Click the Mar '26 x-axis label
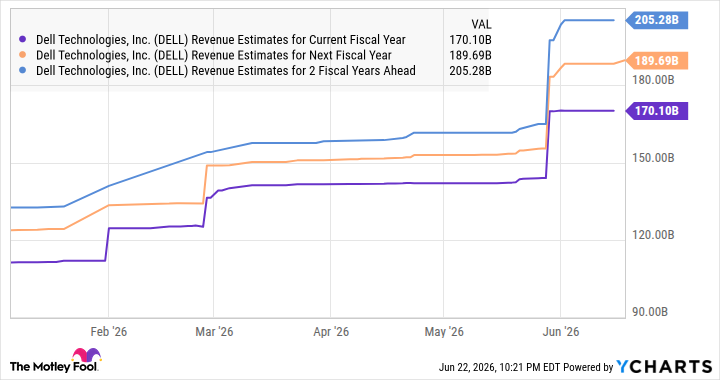Viewport: 720px width, 380px height. pyautogui.click(x=214, y=332)
